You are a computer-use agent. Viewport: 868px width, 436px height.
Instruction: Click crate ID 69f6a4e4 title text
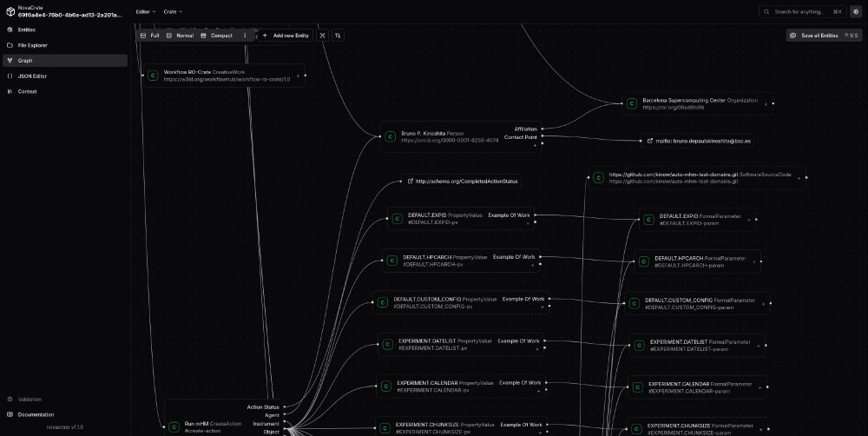[x=70, y=15]
